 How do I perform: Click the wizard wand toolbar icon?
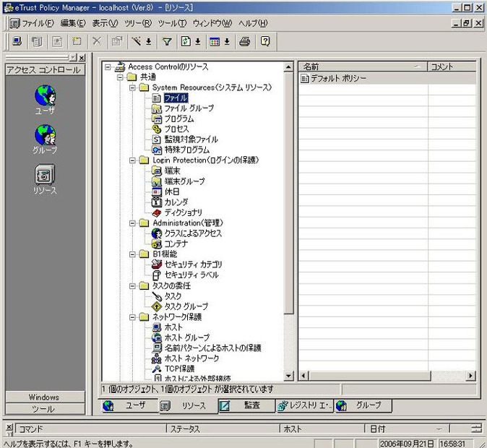pos(136,41)
